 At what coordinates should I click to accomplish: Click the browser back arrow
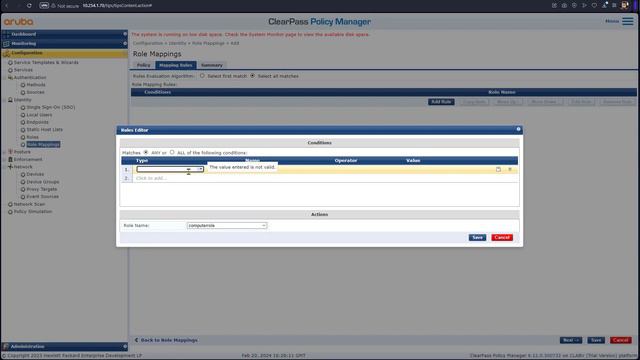tap(7, 5)
